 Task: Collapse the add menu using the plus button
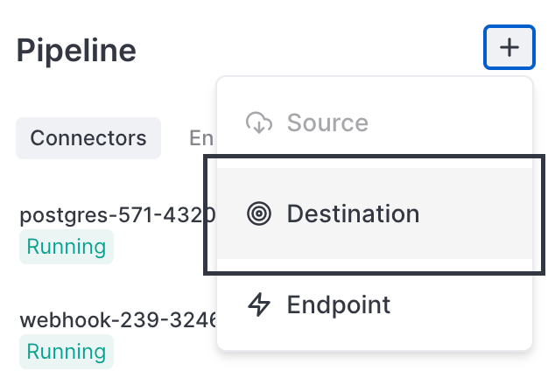[509, 47]
